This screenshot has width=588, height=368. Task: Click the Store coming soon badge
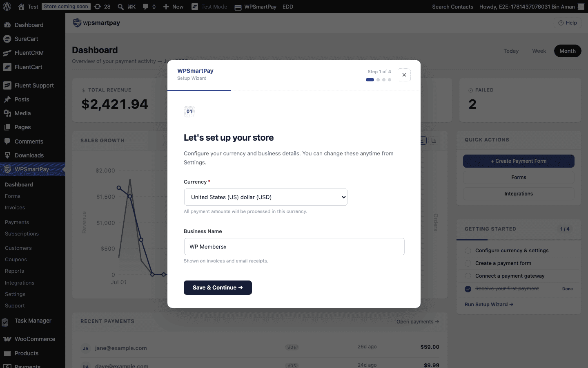pos(66,7)
